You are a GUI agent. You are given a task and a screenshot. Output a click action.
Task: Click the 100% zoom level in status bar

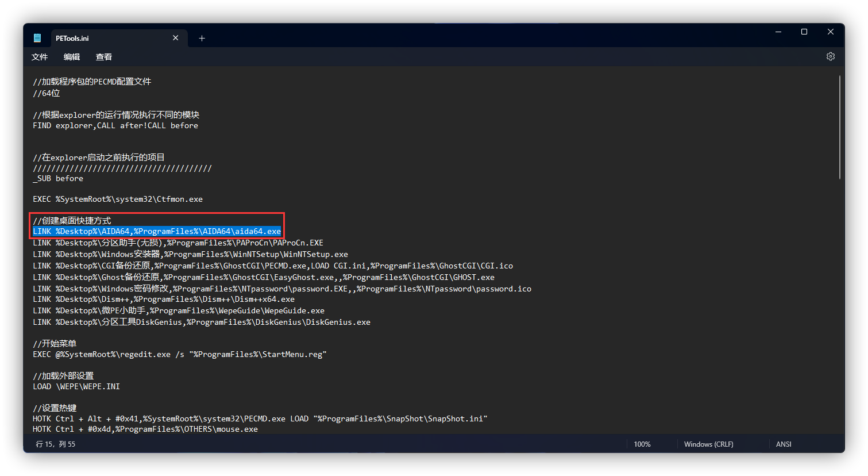point(642,444)
